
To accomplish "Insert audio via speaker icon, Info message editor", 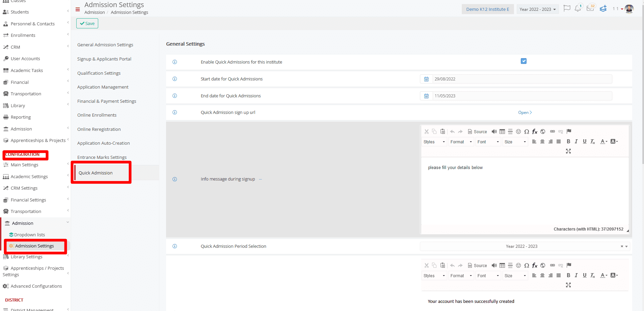I will (494, 131).
